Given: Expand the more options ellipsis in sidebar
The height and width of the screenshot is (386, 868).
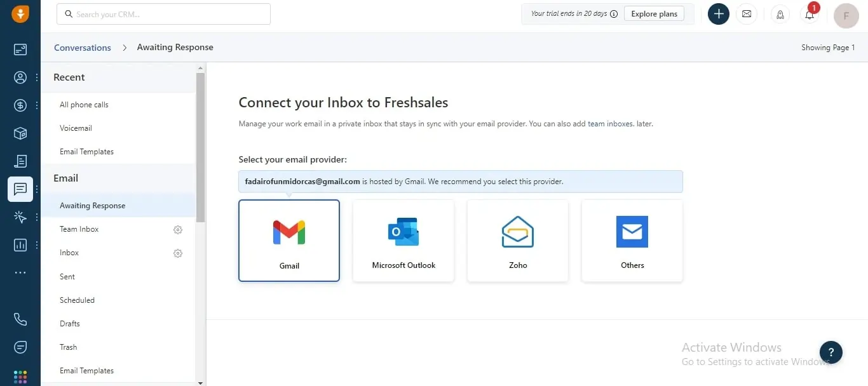Looking at the screenshot, I should click(20, 272).
